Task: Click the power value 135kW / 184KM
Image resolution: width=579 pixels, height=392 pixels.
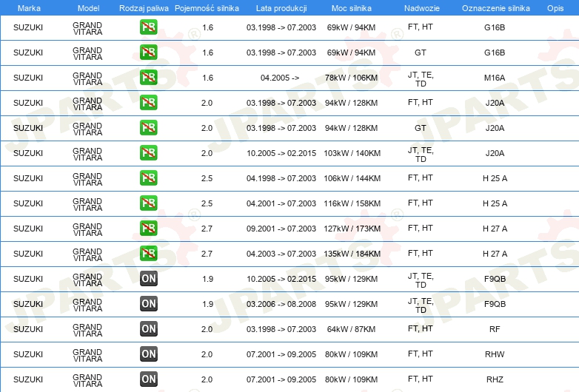Action: coord(352,254)
